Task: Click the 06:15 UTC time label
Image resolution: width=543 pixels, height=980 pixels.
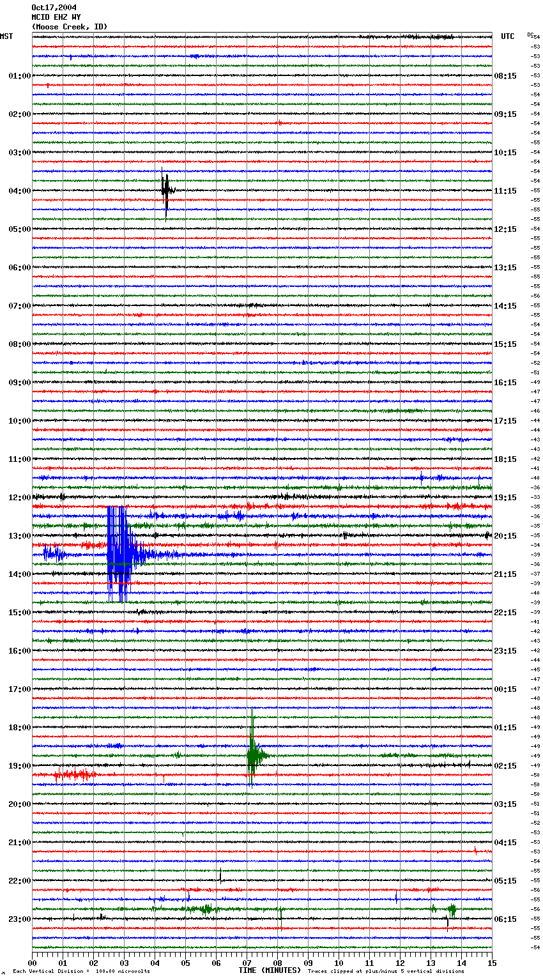Action: (505, 919)
